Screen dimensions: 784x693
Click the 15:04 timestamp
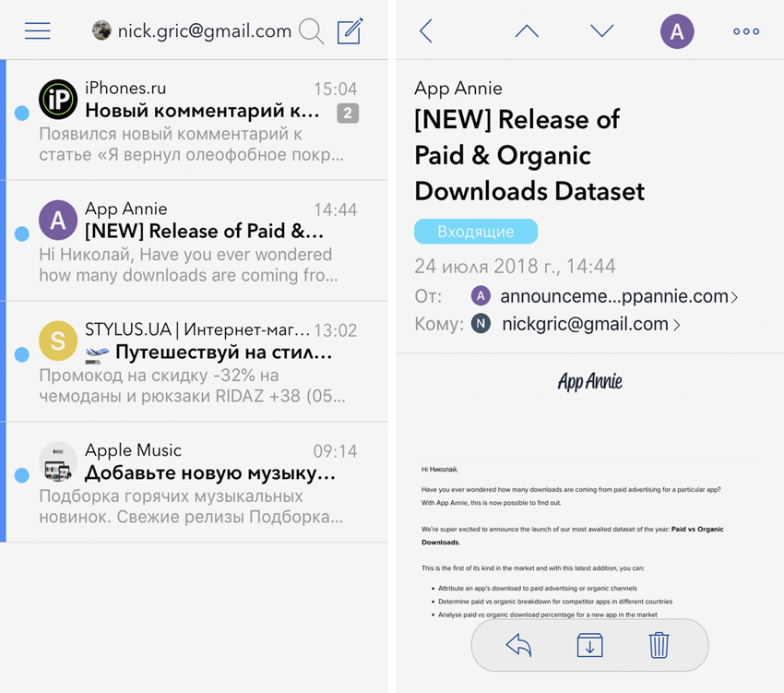335,90
